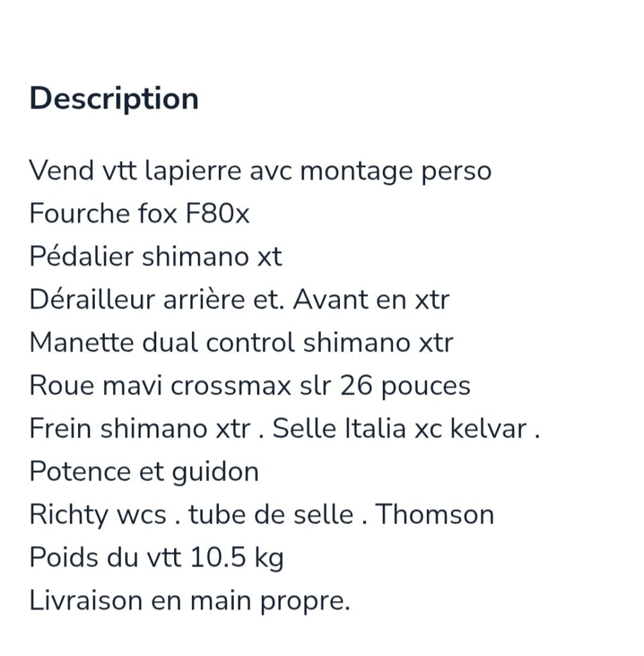Click 'tube de selle' text
The width and height of the screenshot is (644, 656).
pos(271,514)
